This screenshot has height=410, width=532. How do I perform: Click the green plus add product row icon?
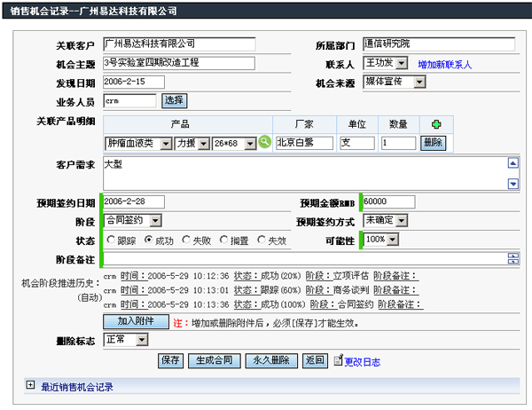(436, 124)
